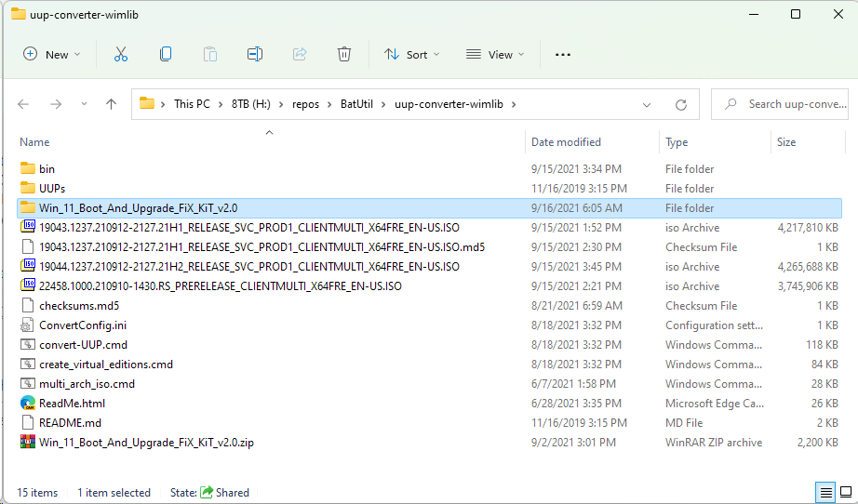This screenshot has height=504, width=858.
Task: Select the convert-UUP.cmd file
Action: (x=83, y=345)
